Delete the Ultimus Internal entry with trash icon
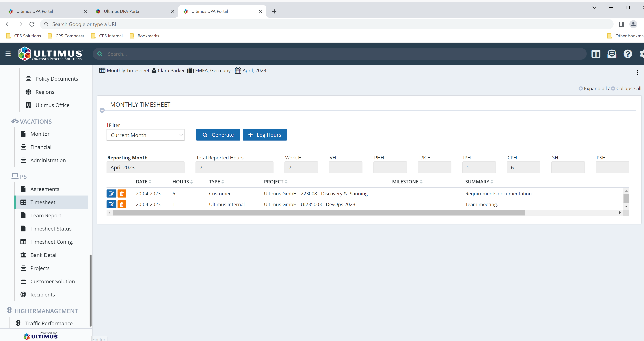 click(122, 204)
